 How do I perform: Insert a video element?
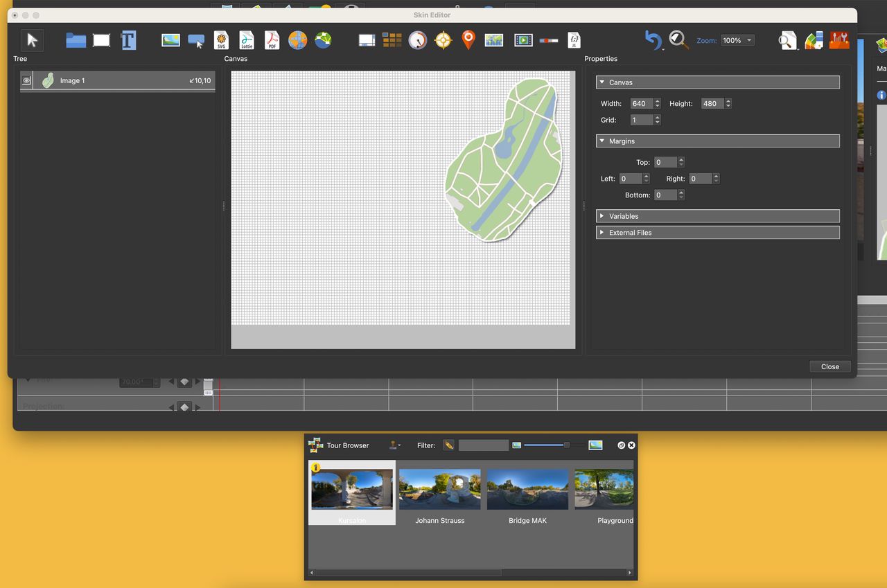[x=523, y=40]
